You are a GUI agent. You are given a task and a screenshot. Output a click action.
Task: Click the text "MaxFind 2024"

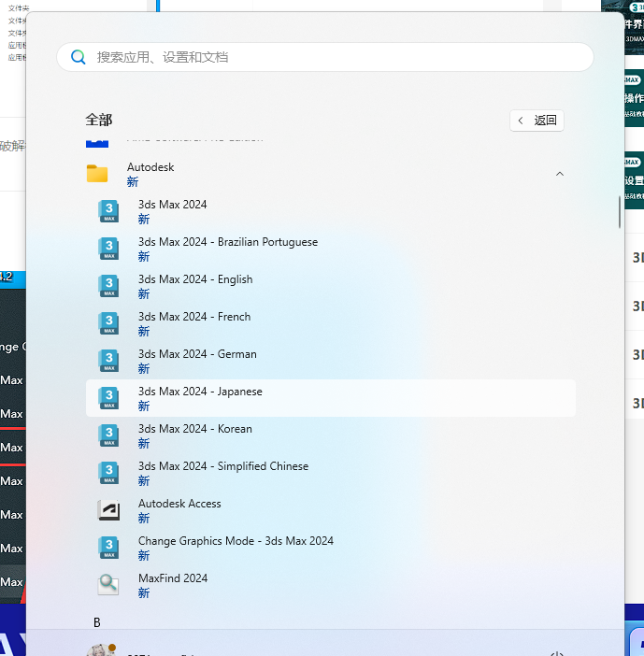173,578
